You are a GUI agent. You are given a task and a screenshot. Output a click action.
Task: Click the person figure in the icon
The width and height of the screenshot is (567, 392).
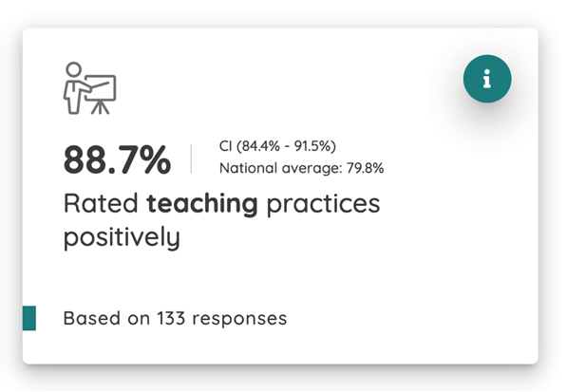[74, 88]
